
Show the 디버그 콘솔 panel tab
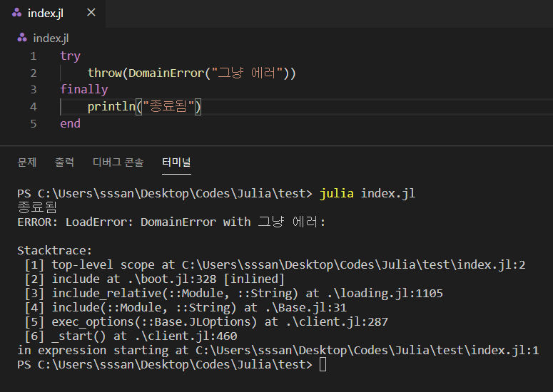[118, 162]
